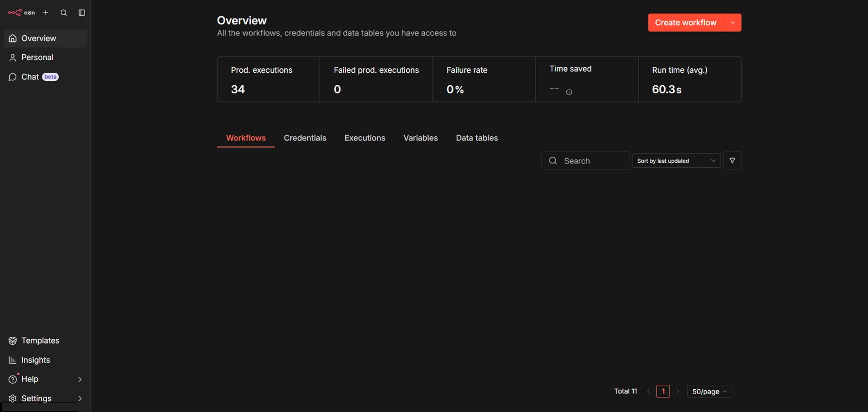Open the Personal project
868x412 pixels.
pyautogui.click(x=45, y=58)
